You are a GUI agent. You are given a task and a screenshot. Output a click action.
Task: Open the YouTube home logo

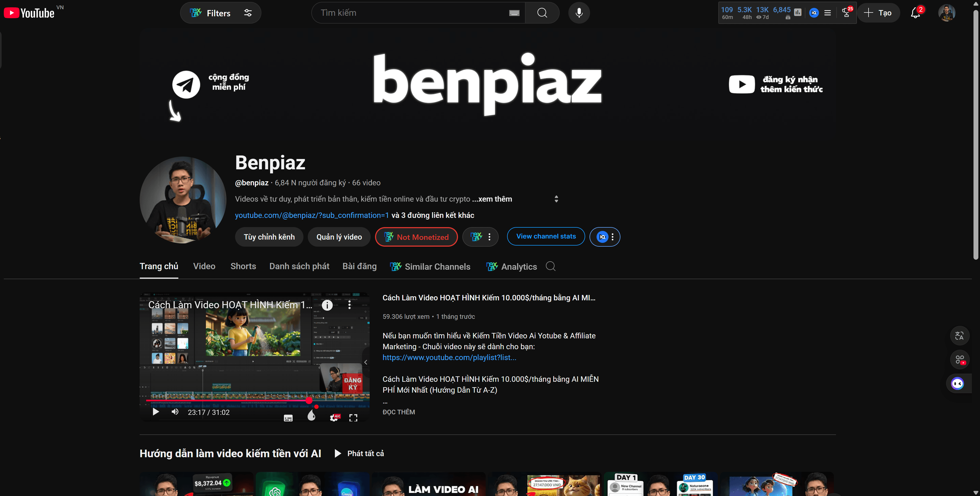(x=29, y=13)
